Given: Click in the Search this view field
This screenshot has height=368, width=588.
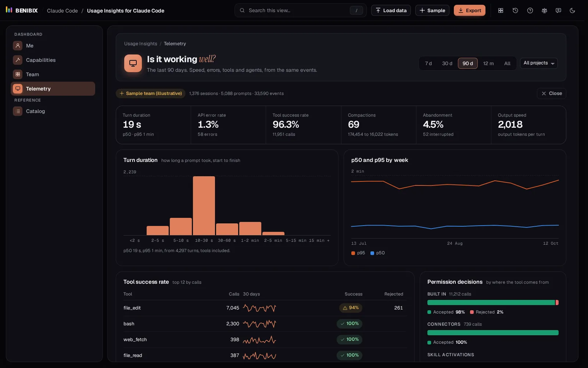Looking at the screenshot, I should (x=301, y=10).
